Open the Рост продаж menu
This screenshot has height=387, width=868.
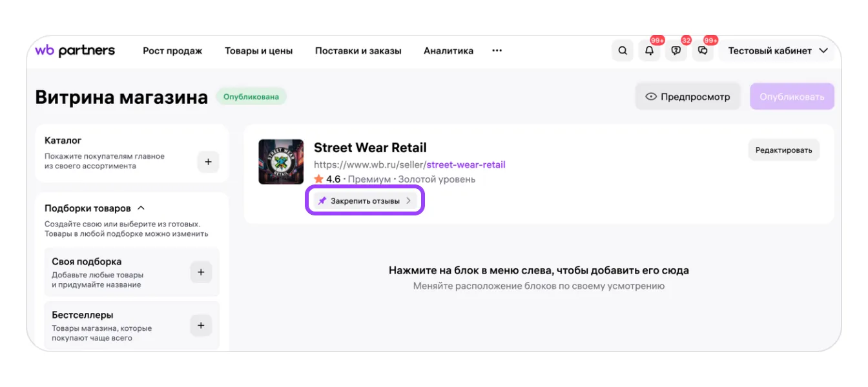pyautogui.click(x=172, y=51)
